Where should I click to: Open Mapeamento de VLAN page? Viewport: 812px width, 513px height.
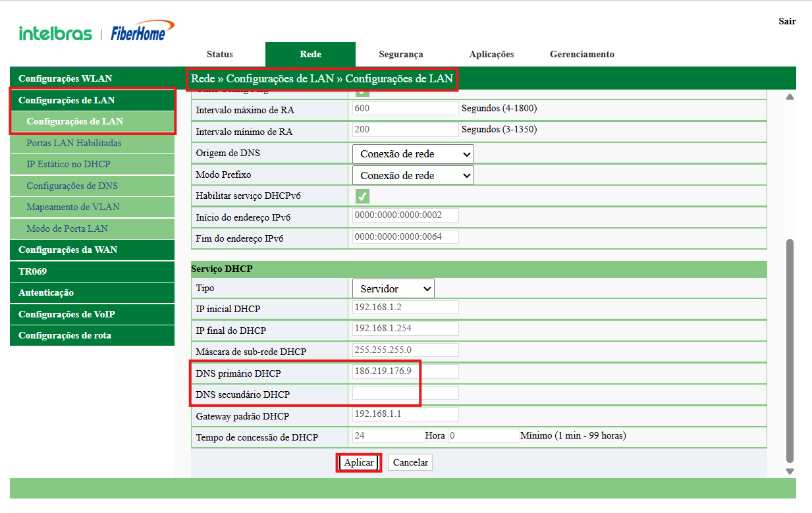(73, 207)
